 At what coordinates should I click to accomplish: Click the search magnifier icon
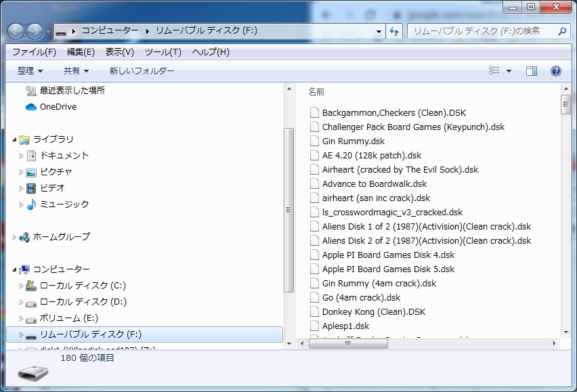tap(562, 32)
